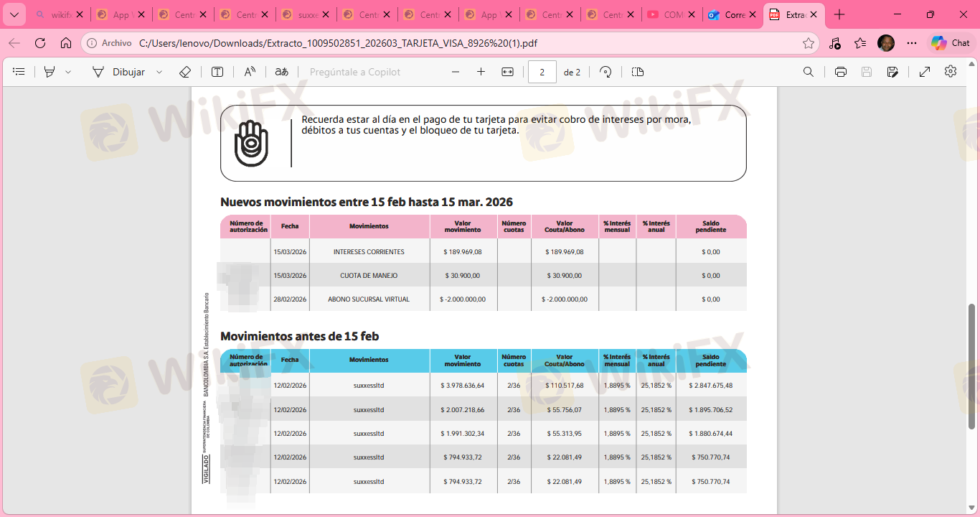
Task: Open the translate tool in PDF toolbar
Action: (x=282, y=72)
